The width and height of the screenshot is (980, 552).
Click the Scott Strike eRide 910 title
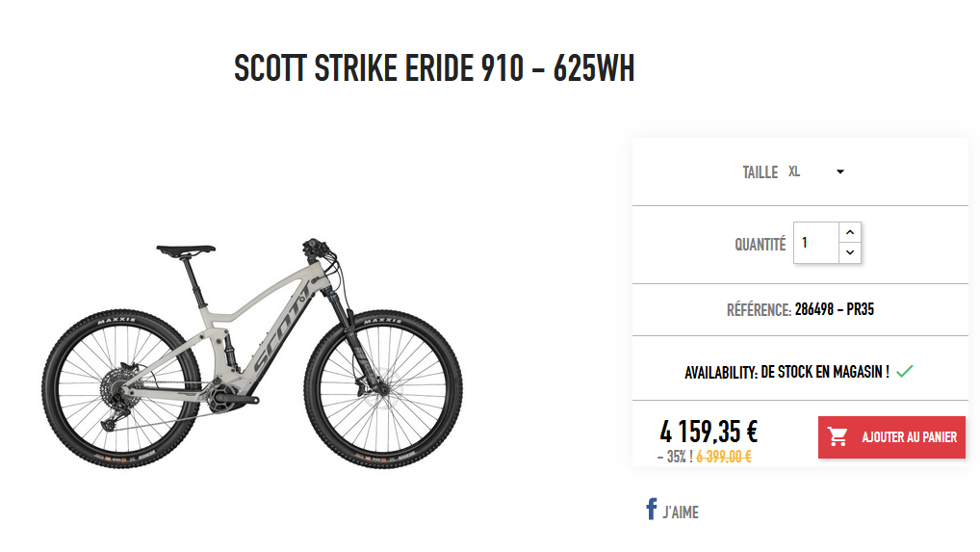point(434,69)
